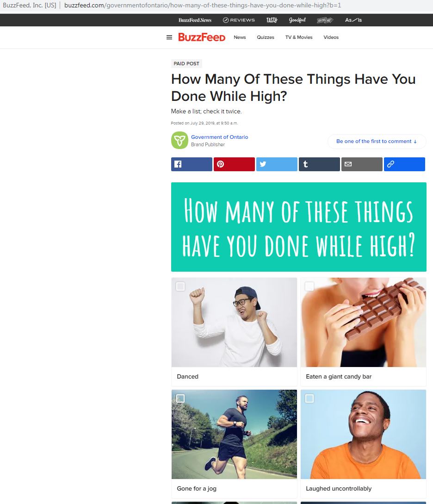The width and height of the screenshot is (433, 504).
Task: Check the Danced checkbox
Action: coord(180,286)
